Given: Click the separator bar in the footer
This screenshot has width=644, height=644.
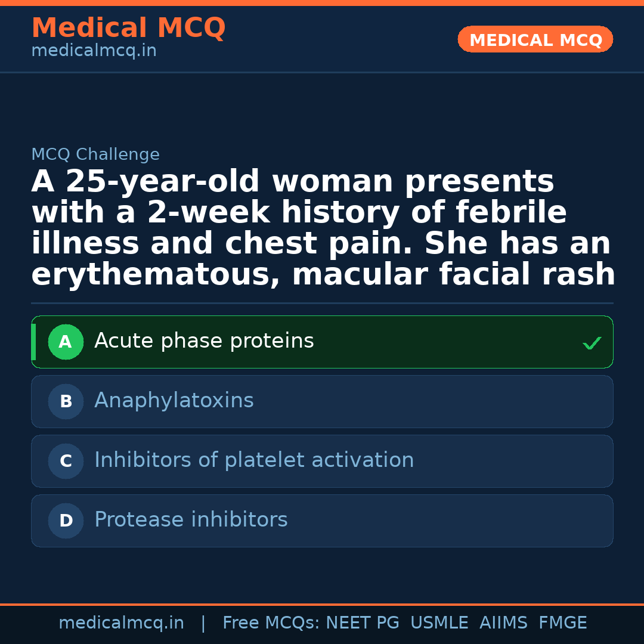Looking at the screenshot, I should [203, 623].
